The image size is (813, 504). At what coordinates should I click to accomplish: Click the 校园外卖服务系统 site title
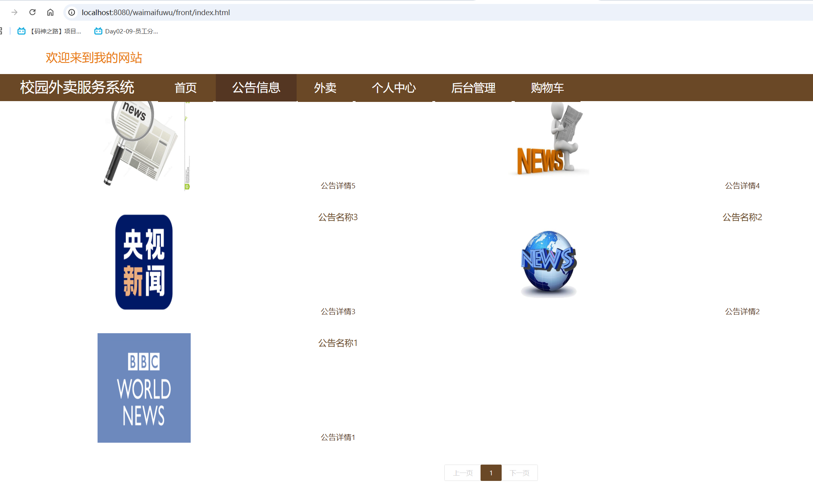tap(77, 88)
